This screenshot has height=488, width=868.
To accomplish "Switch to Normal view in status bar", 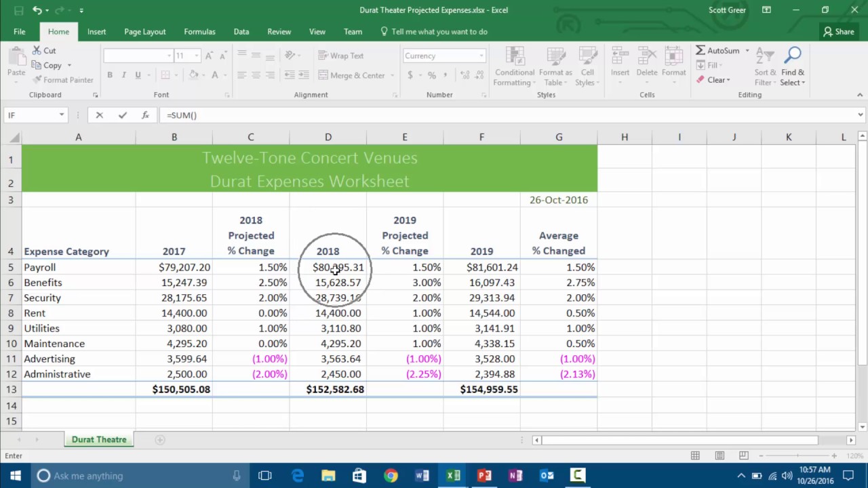I will [x=695, y=455].
